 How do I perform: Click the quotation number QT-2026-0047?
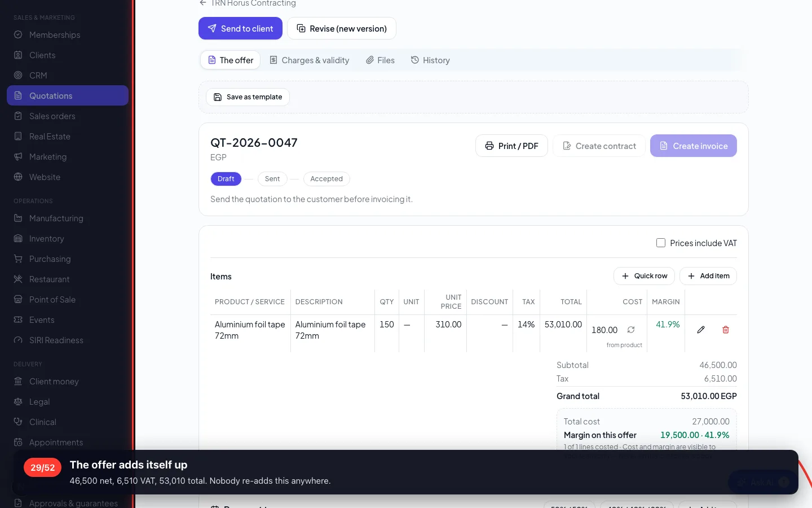254,143
